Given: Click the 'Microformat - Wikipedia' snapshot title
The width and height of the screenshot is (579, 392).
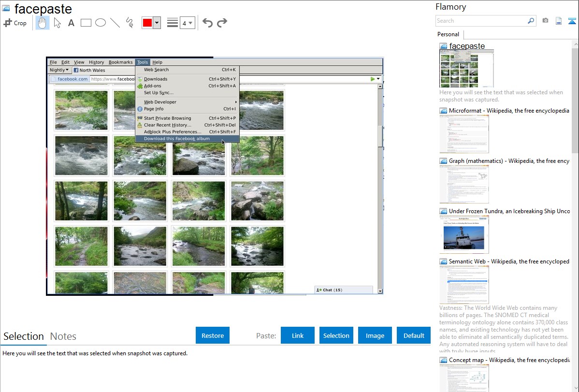Looking at the screenshot, I should tap(509, 111).
